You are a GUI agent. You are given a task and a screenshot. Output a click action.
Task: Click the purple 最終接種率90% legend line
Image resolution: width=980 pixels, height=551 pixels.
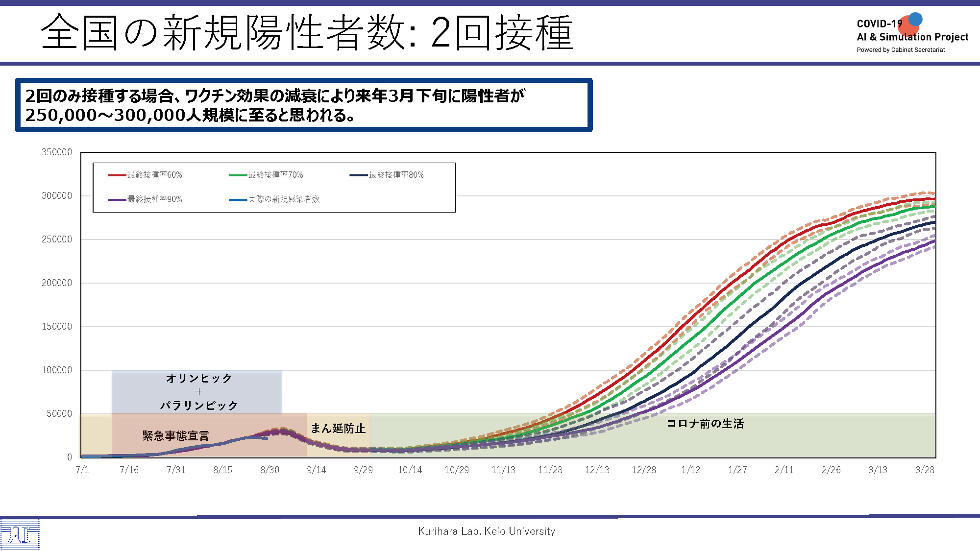click(x=117, y=199)
